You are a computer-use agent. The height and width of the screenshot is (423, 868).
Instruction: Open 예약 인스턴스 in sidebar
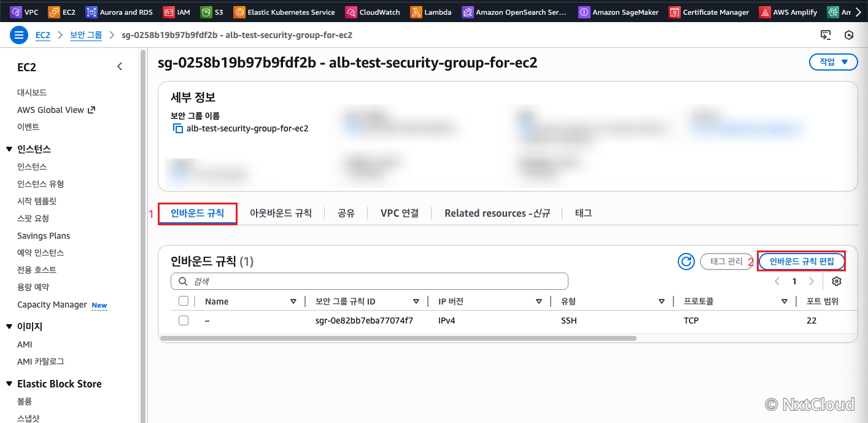click(41, 252)
